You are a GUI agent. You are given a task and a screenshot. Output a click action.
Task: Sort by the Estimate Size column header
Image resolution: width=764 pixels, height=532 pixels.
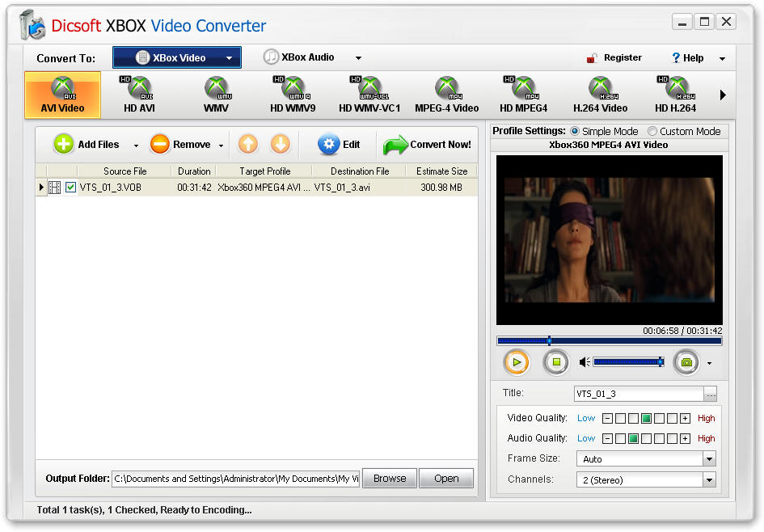441,171
